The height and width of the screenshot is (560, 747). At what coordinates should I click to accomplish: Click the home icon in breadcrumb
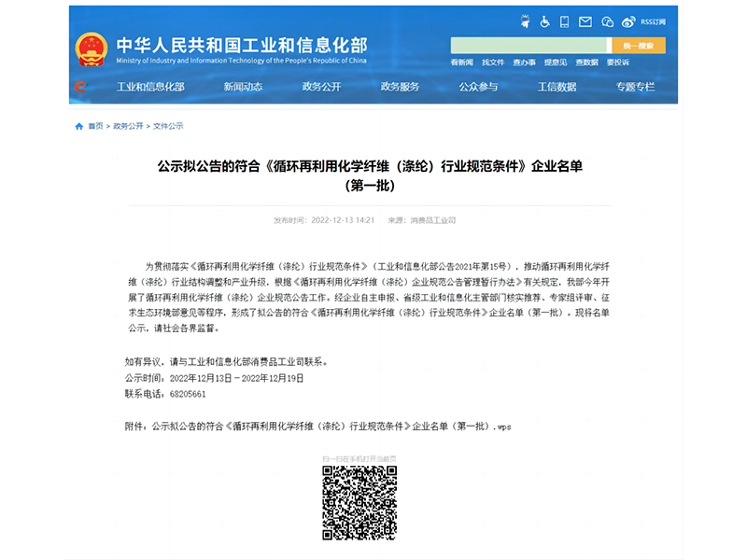79,126
